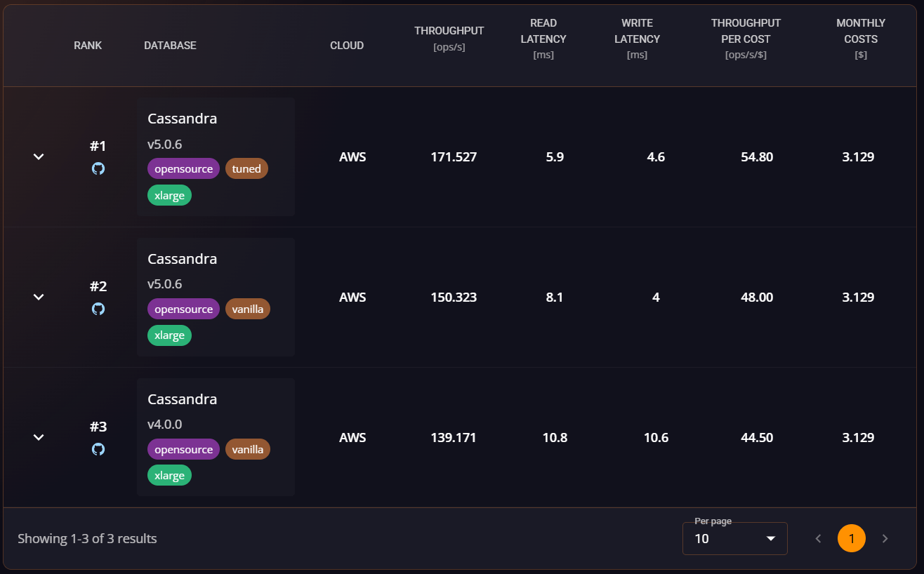Click the xlarge tag on rank #3
The height and width of the screenshot is (574, 924).
tap(169, 475)
